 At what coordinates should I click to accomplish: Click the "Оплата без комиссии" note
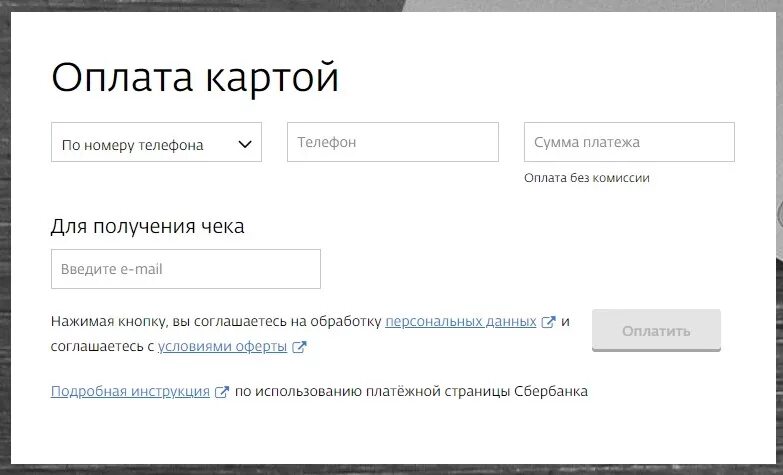[587, 178]
